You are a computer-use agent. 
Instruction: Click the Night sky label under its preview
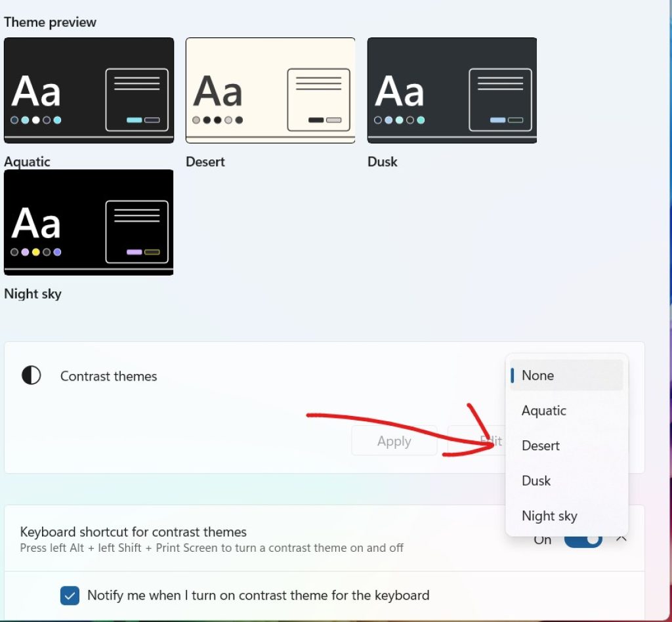(33, 293)
